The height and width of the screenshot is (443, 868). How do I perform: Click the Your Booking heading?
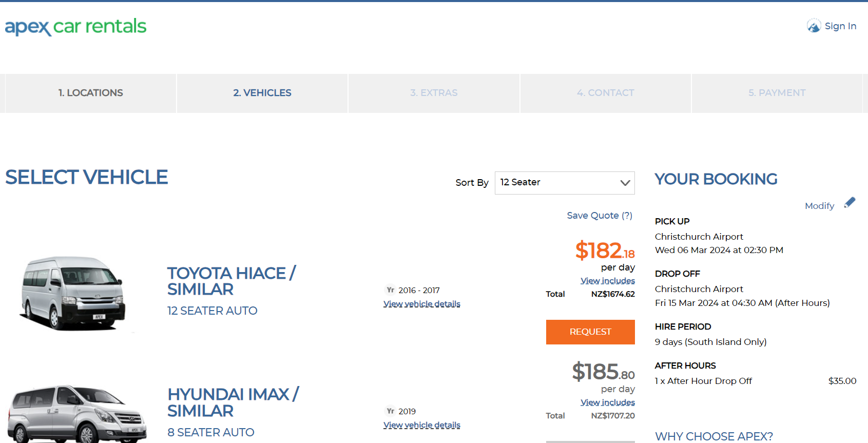(716, 179)
